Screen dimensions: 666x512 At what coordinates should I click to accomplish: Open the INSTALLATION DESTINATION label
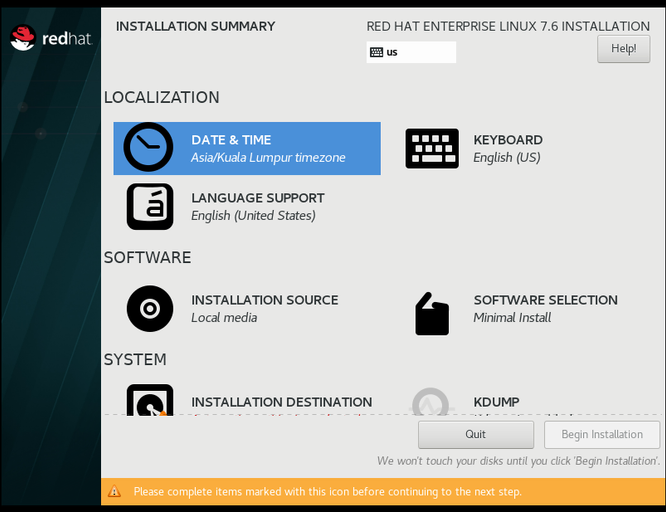(282, 402)
